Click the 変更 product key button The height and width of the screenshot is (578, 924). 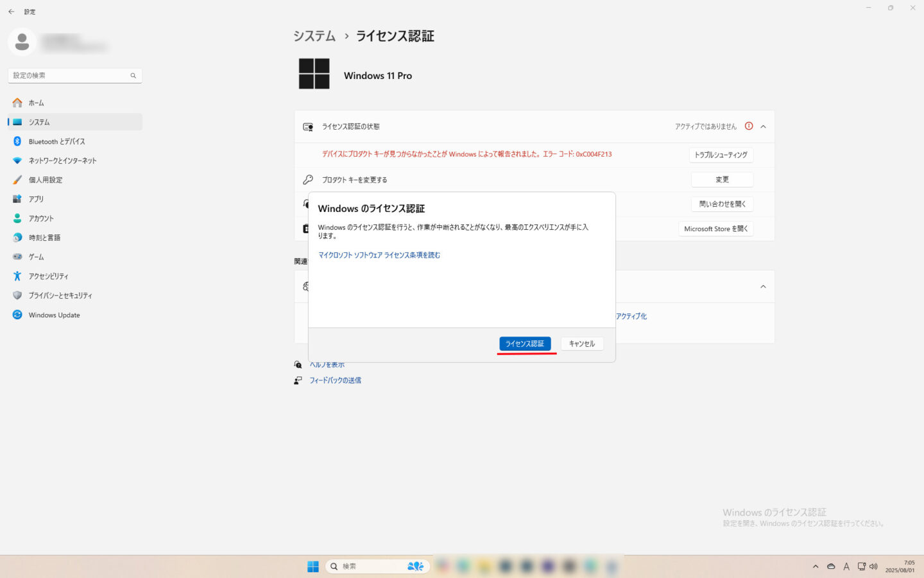click(x=722, y=179)
